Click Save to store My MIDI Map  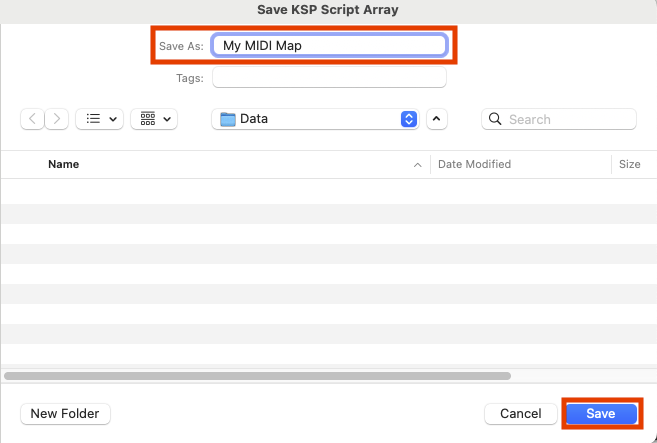[x=600, y=413]
